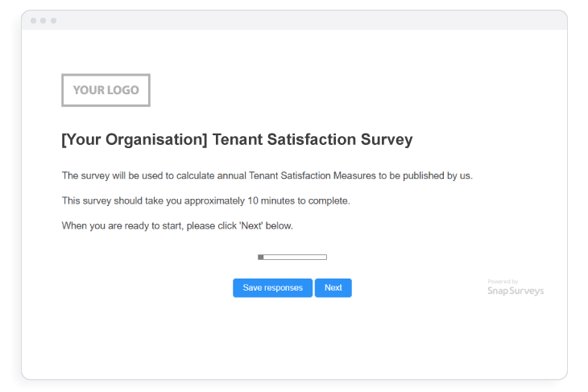The width and height of the screenshot is (588, 392).
Task: Click the 'approximately 10 minutes' sentence
Action: click(x=206, y=201)
